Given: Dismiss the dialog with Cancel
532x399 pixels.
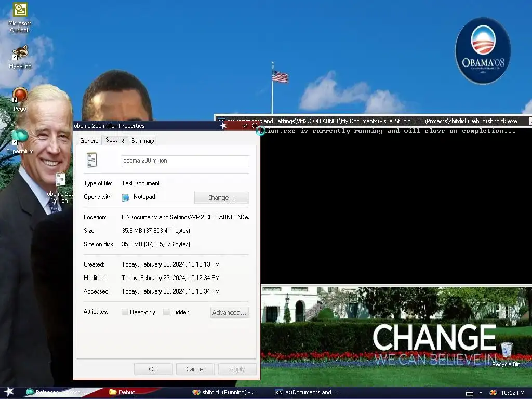Looking at the screenshot, I should point(195,369).
